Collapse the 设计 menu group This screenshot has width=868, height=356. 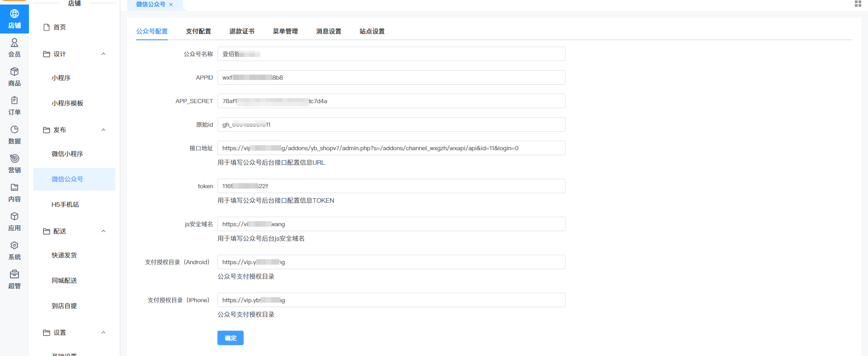coord(104,54)
